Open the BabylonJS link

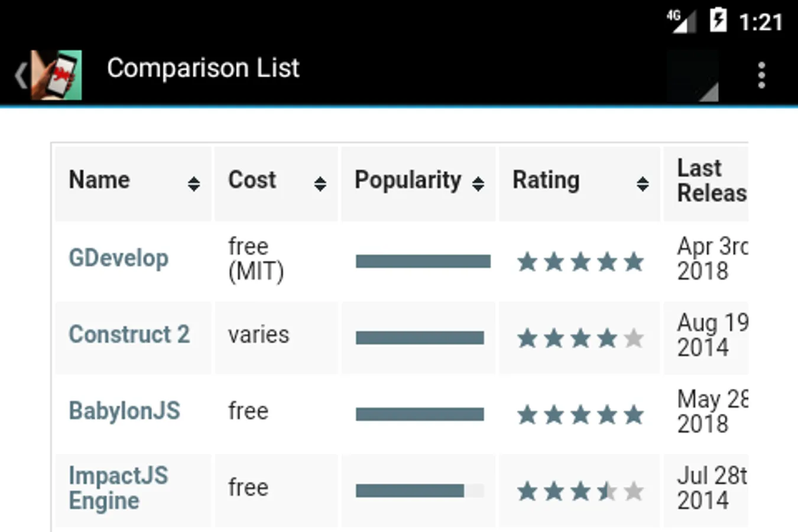pyautogui.click(x=124, y=411)
